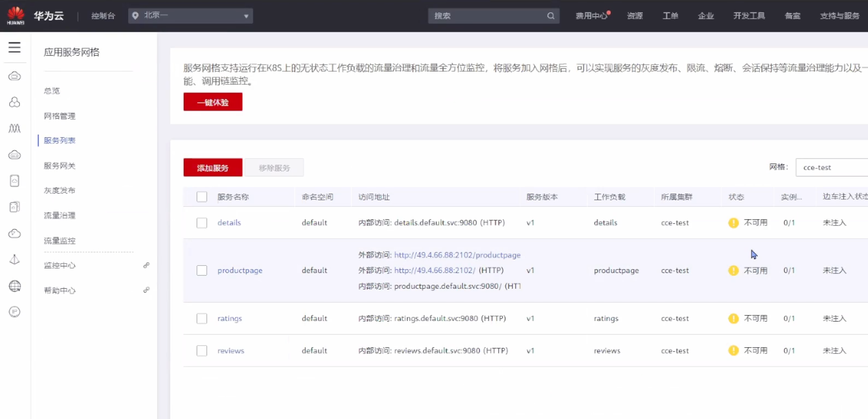The width and height of the screenshot is (868, 419).
Task: Toggle the select-all checkbox in table header
Action: tap(202, 197)
